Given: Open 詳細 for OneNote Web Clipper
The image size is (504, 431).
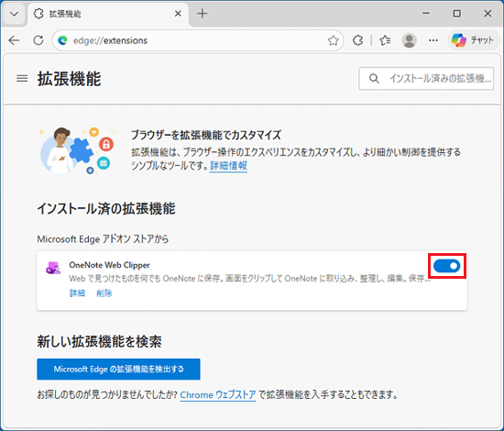Looking at the screenshot, I should tap(77, 293).
